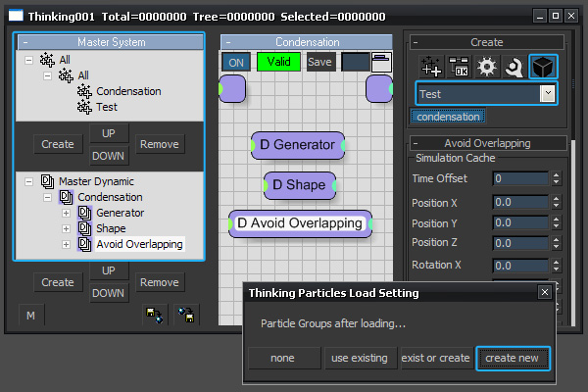
Task: Click the right purple output connector block
Action: [379, 88]
